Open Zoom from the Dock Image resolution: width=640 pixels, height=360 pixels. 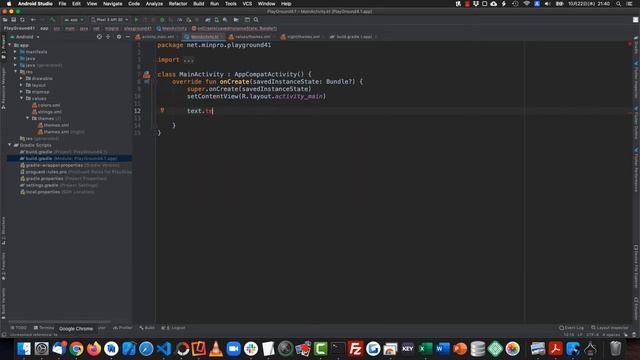[x=233, y=349]
